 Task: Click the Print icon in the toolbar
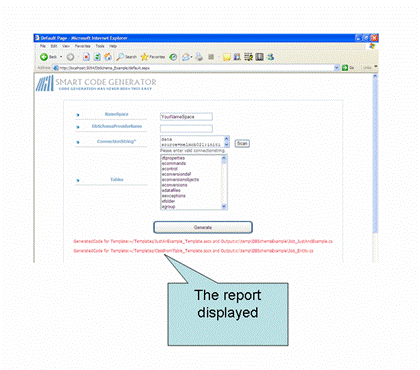click(x=199, y=57)
